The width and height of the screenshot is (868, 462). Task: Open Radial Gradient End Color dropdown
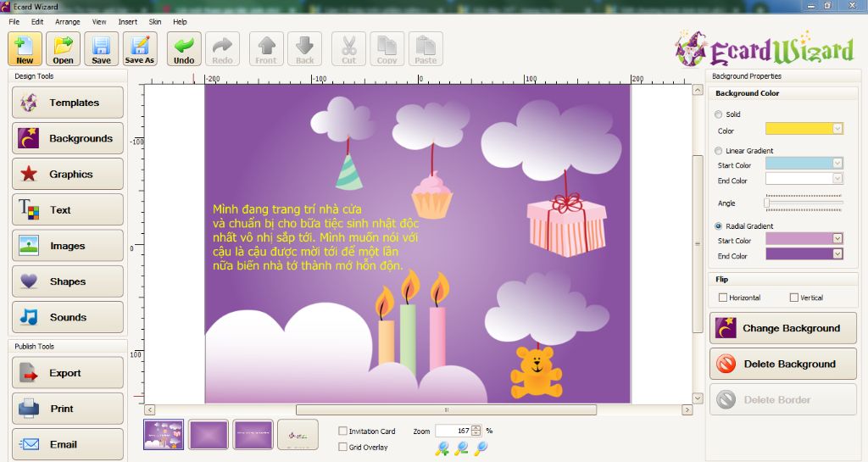(837, 253)
